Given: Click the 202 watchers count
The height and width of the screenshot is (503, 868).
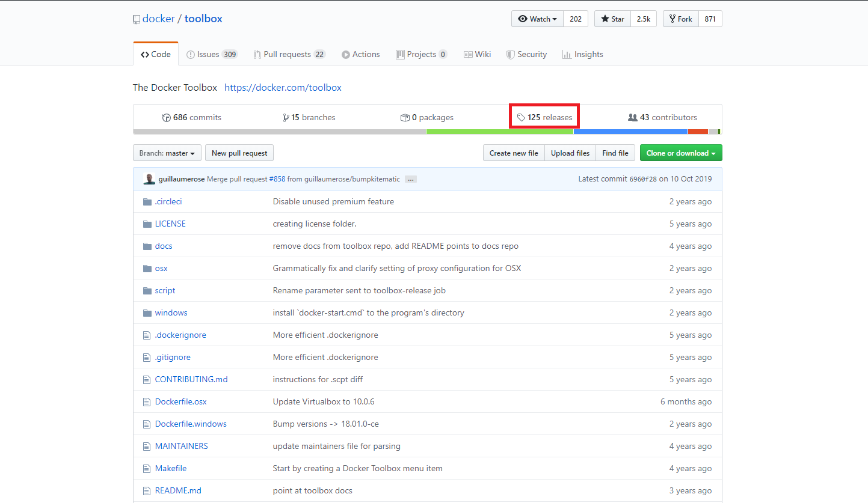Looking at the screenshot, I should [576, 19].
